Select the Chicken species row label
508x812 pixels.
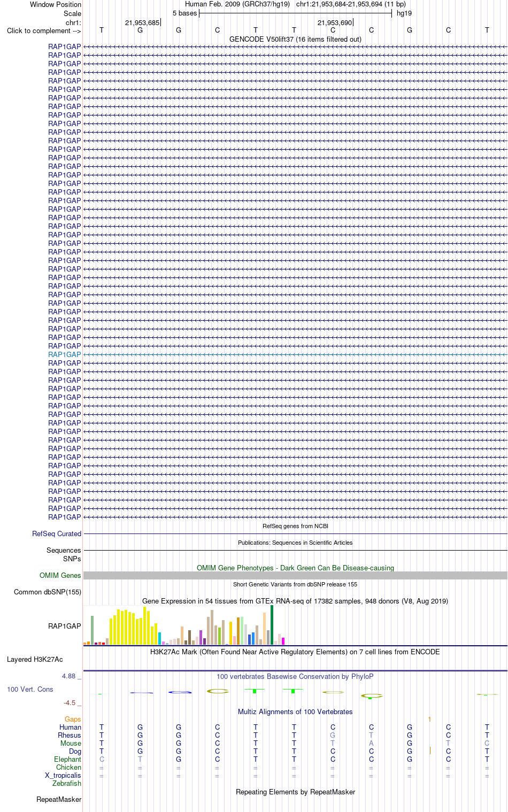click(68, 767)
